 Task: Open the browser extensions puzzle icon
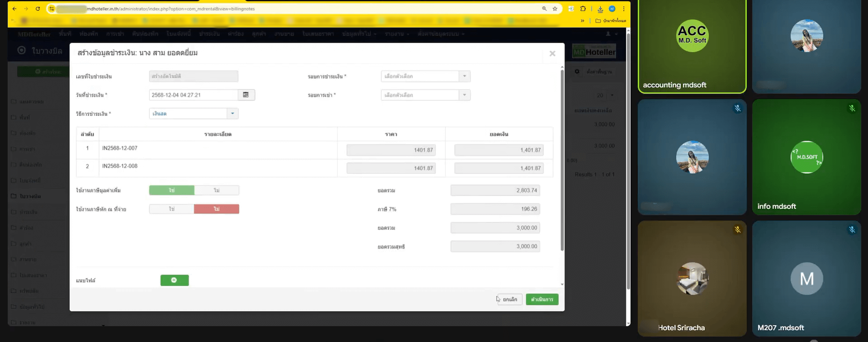583,9
